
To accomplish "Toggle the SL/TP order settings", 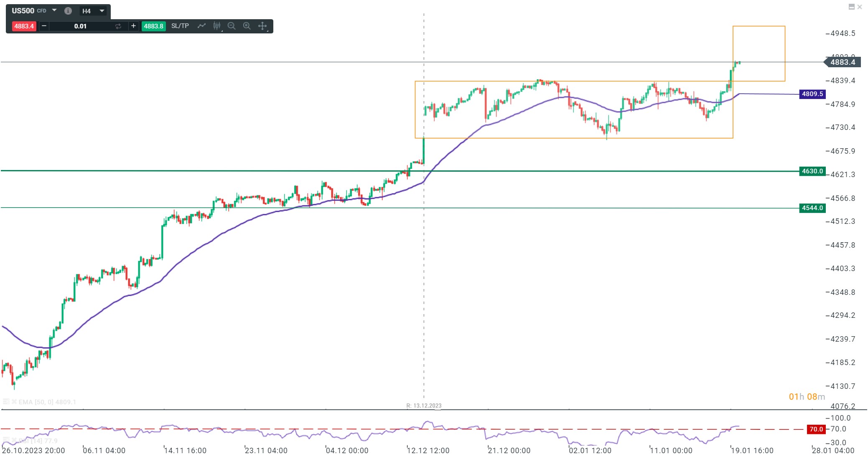I will coord(180,26).
